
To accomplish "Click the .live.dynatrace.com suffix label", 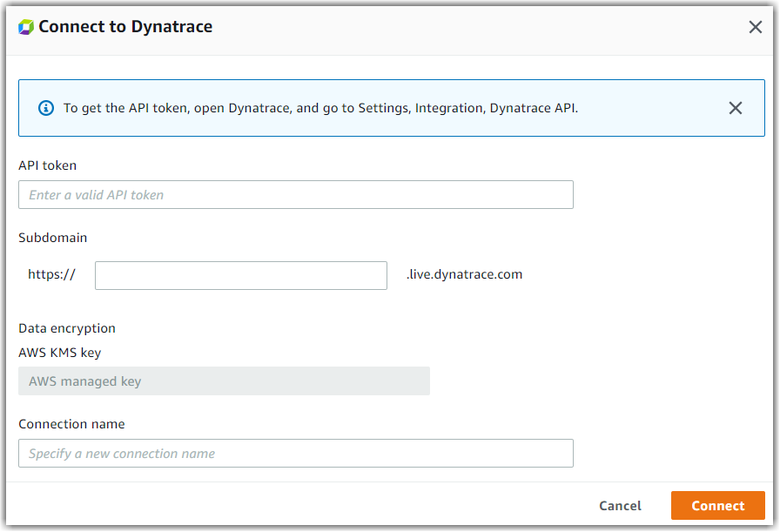I will coord(463,273).
